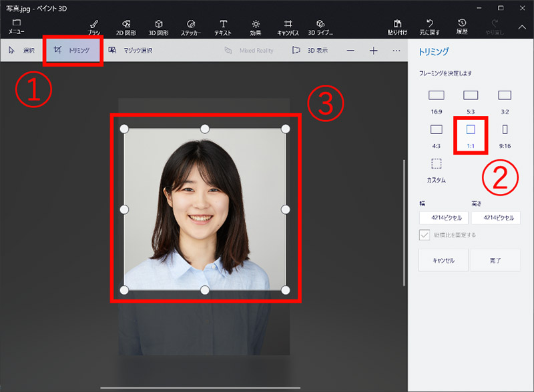
Task: Choose the 16:9 framing option
Action: coord(437,100)
